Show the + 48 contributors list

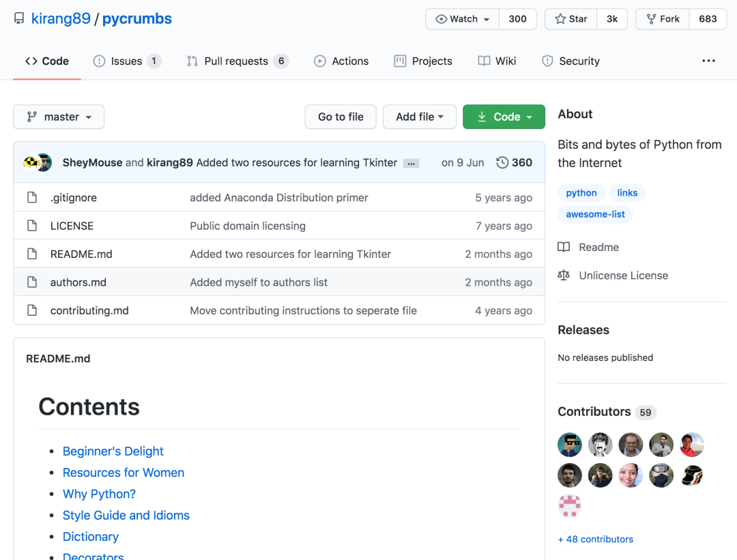[596, 540]
